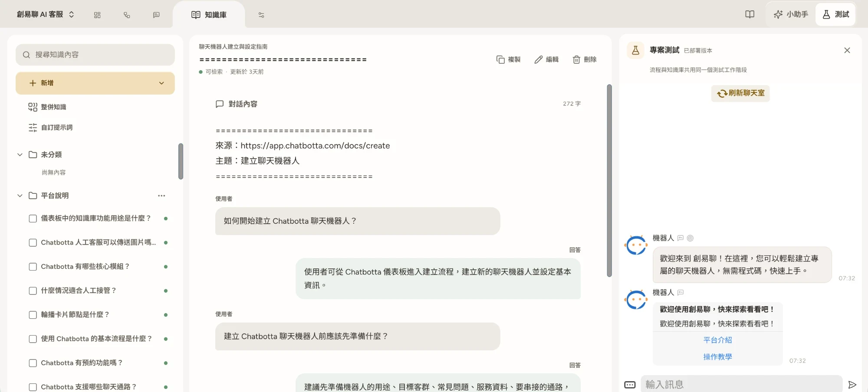Open the dashboard grid icon tab
The height and width of the screenshot is (392, 868).
point(97,15)
